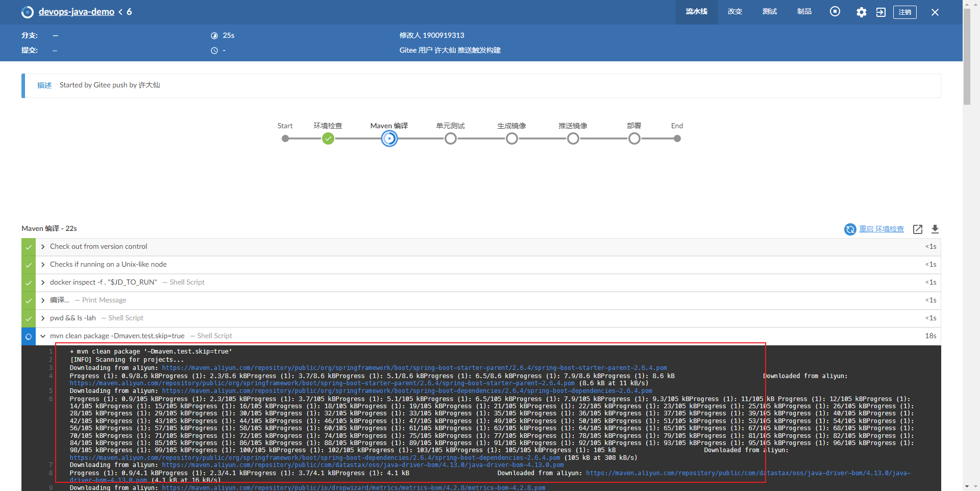Switch to the 改变 tab
This screenshot has height=491, width=980.
[x=735, y=12]
